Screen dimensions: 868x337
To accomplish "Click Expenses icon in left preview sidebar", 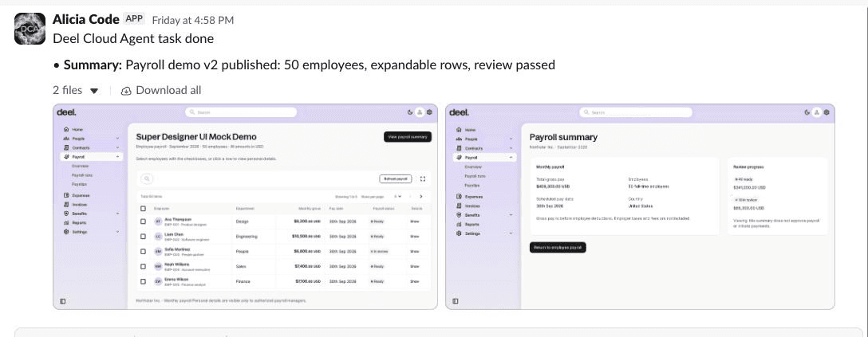I will point(66,195).
